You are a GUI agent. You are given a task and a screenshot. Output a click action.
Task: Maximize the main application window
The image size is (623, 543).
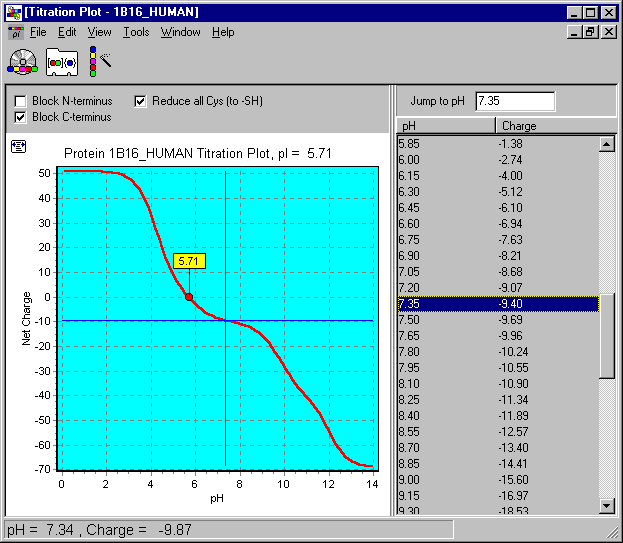click(590, 13)
